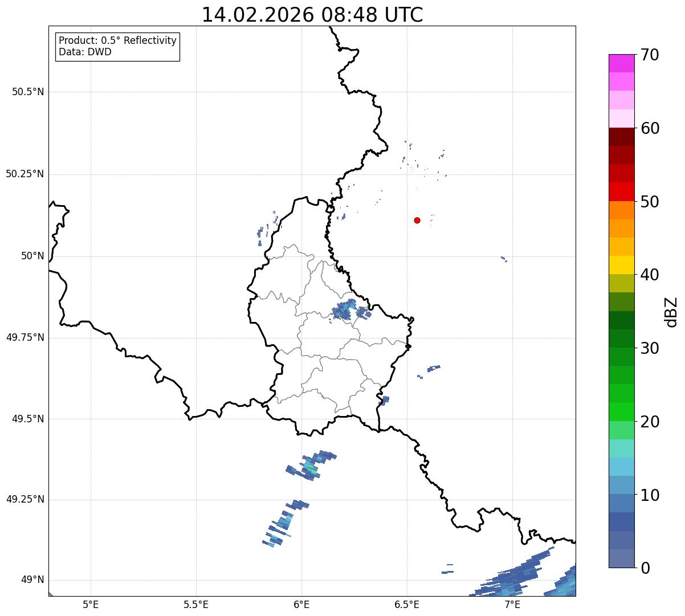Click the 7°E longitude label
The width and height of the screenshot is (685, 616).
tap(512, 604)
